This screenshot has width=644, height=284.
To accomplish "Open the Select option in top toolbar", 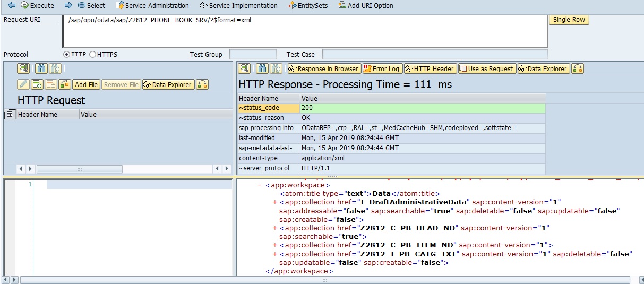I will point(91,5).
